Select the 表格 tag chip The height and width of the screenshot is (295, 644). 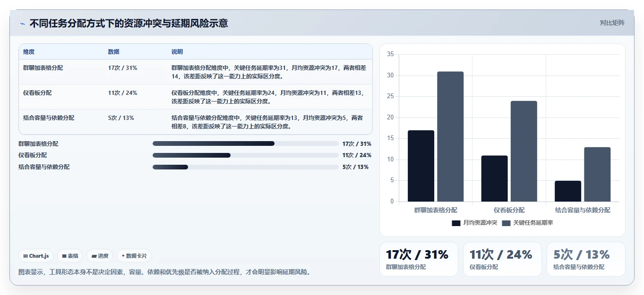(x=70, y=256)
